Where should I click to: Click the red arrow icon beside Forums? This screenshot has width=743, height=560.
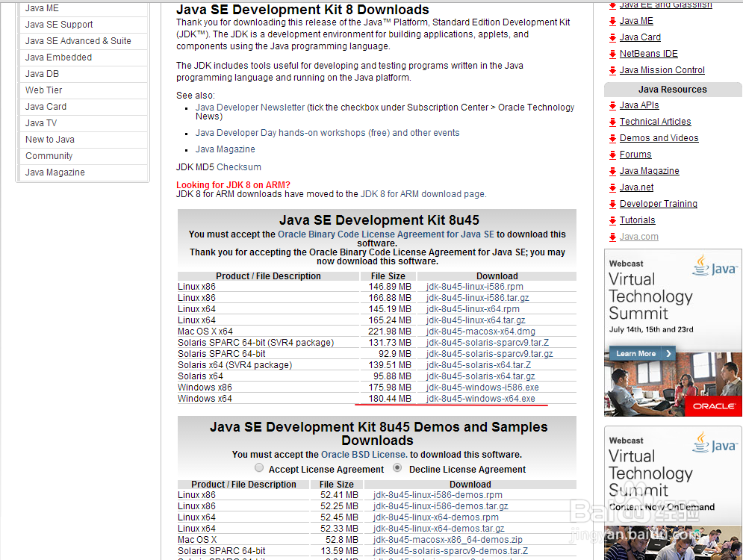point(612,155)
